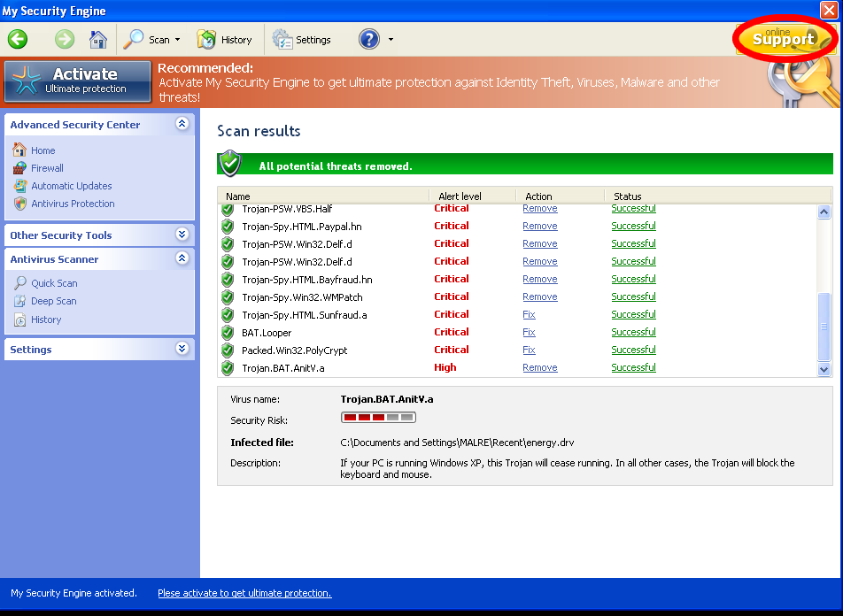This screenshot has width=843, height=616.
Task: Open the Scan dropdown arrow
Action: 177,40
